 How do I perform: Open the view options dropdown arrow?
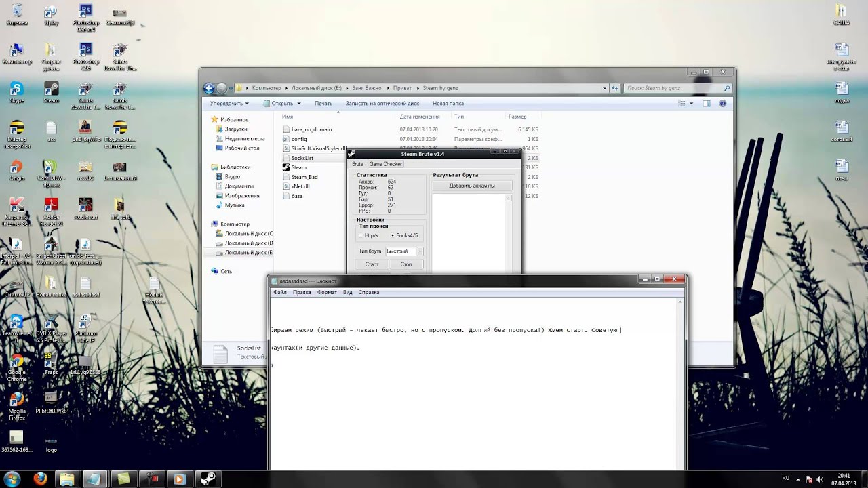(x=691, y=104)
